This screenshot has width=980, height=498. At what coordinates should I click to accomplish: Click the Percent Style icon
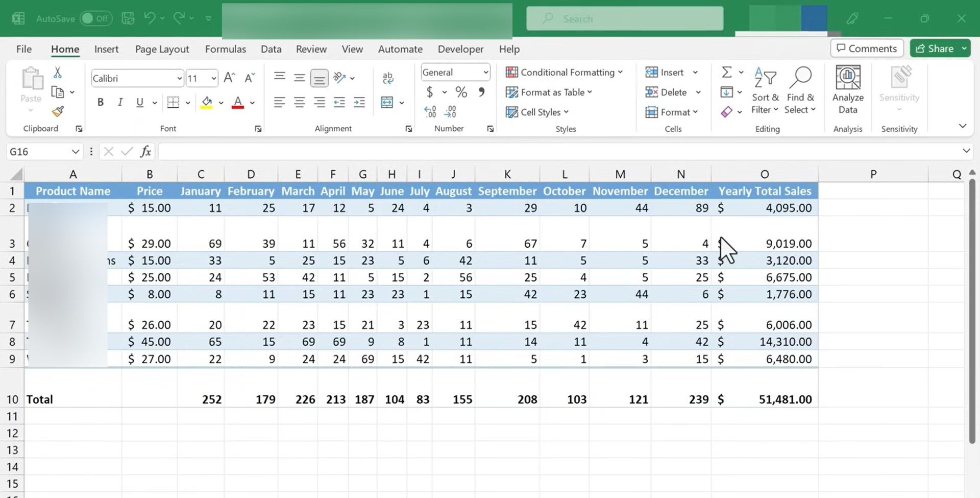tap(461, 92)
